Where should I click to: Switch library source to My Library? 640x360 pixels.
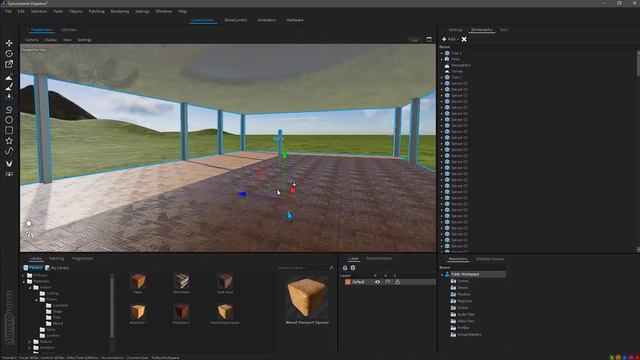coord(57,268)
